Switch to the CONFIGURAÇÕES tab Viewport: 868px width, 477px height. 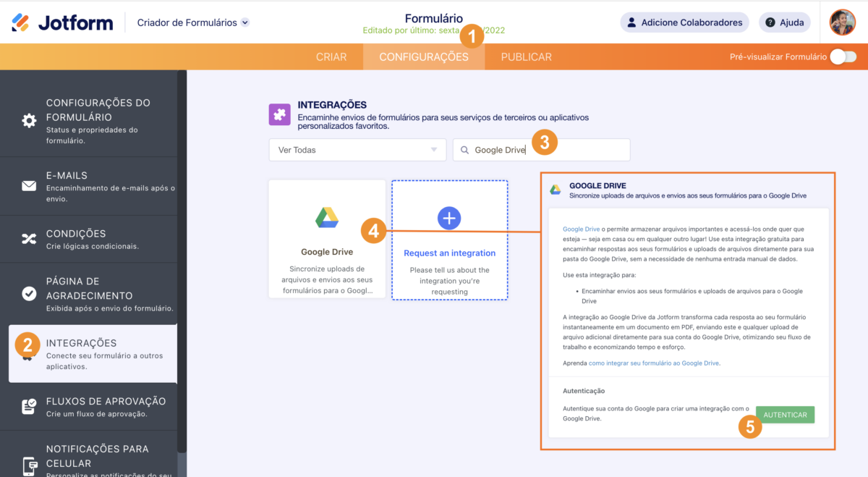tap(424, 56)
